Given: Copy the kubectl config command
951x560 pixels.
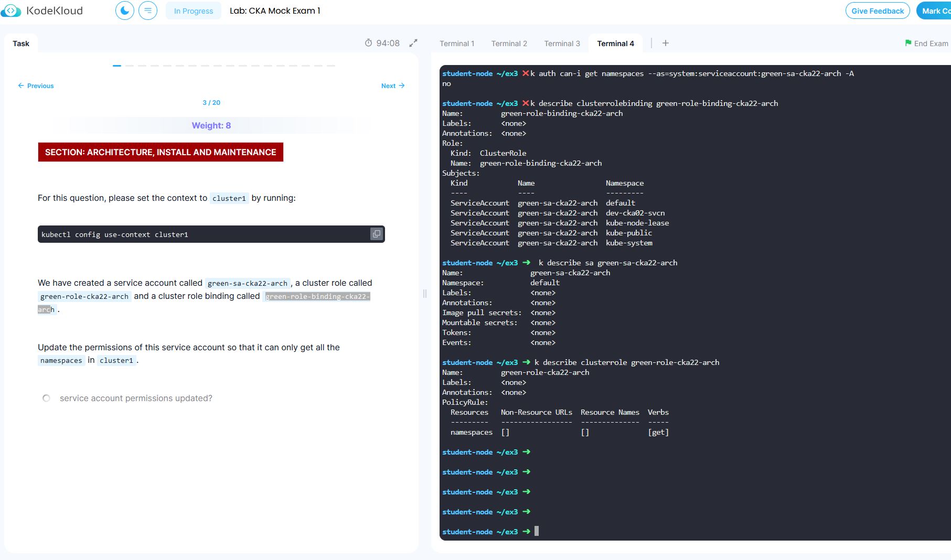Looking at the screenshot, I should coord(376,234).
